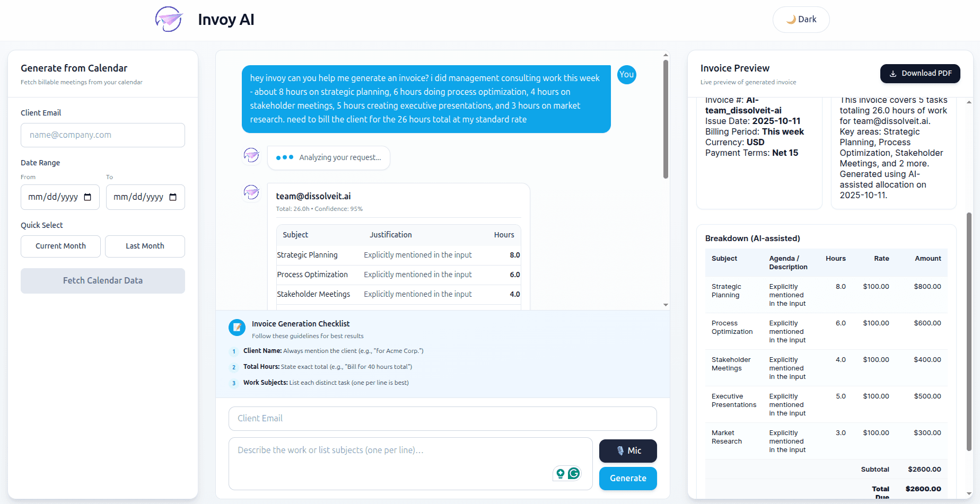The width and height of the screenshot is (980, 504).
Task: Click the Client Name checklist item
Action: 333,351
